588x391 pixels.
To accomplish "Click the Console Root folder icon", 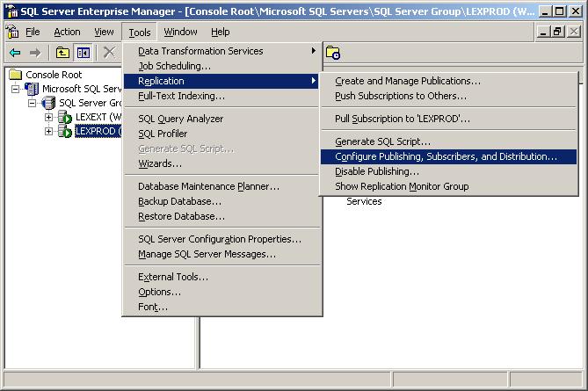I will click(x=15, y=74).
